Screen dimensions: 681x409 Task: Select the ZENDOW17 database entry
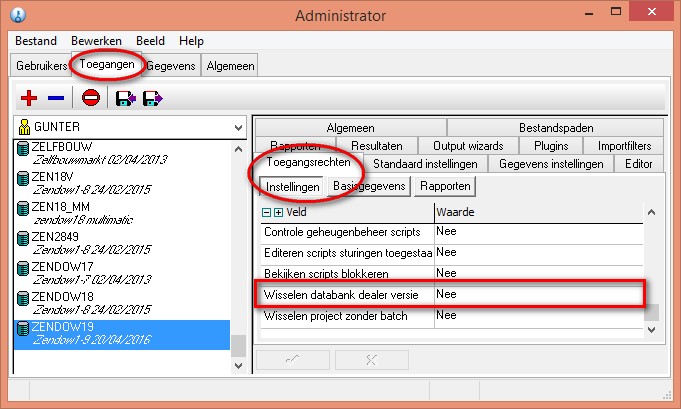tap(122, 274)
